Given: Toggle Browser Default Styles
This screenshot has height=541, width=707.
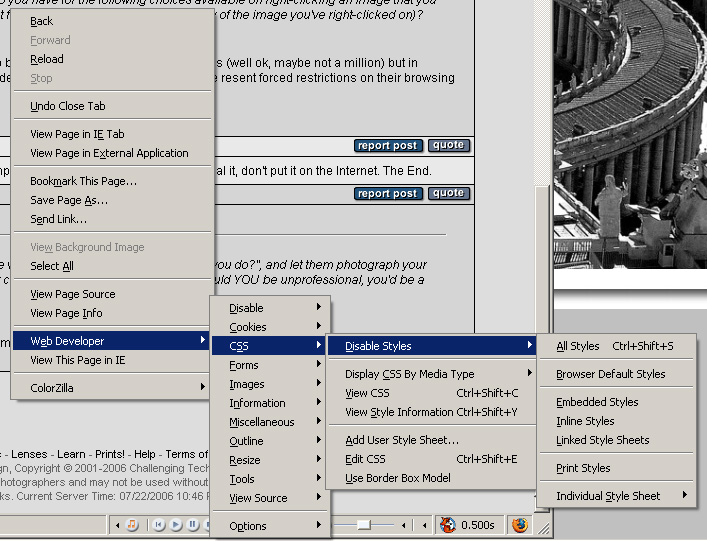Looking at the screenshot, I should (x=616, y=374).
